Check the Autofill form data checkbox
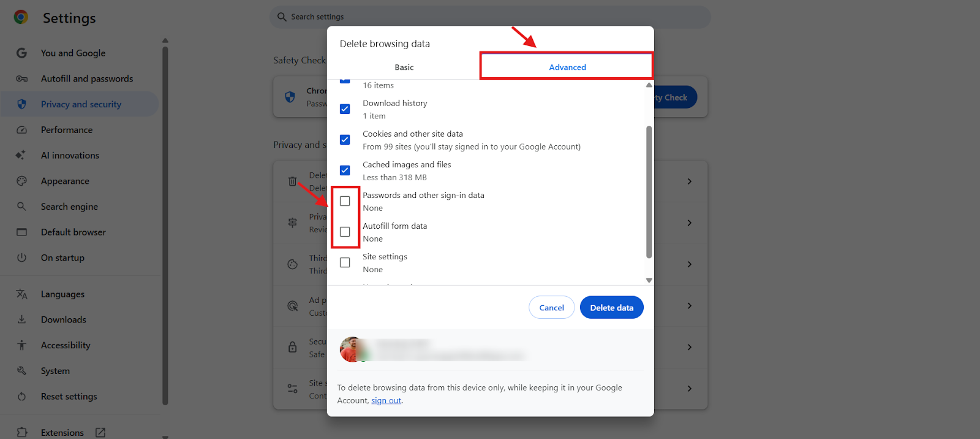980x439 pixels. 345,232
